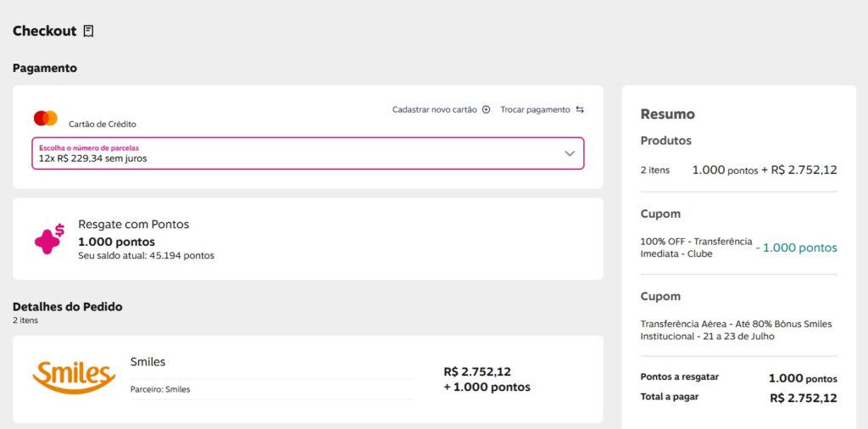Click the Resgate com Pontos title
The height and width of the screenshot is (429, 868).
click(133, 225)
